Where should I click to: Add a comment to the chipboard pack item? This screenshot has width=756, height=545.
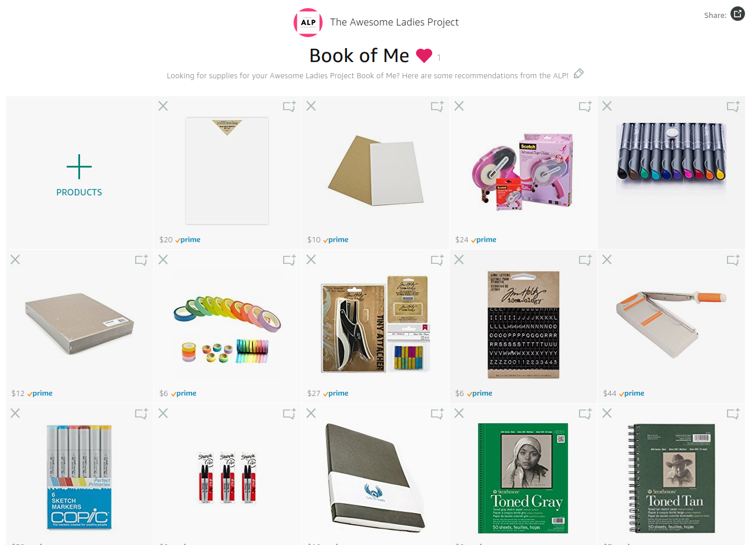coord(141,260)
